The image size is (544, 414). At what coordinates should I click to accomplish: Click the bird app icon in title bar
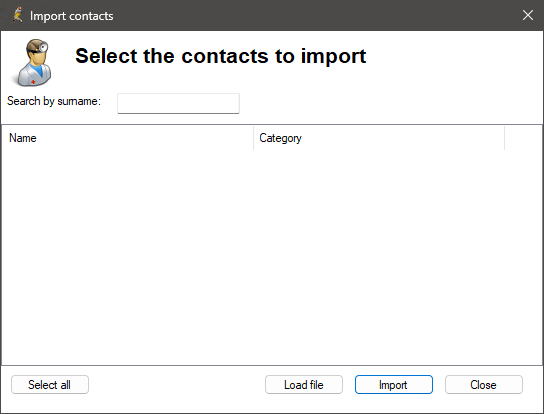[x=17, y=15]
